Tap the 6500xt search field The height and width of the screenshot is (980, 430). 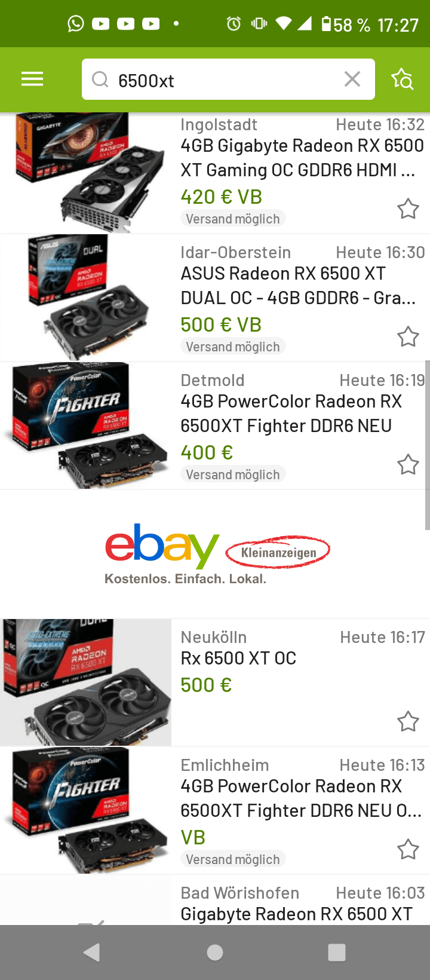pyautogui.click(x=228, y=79)
